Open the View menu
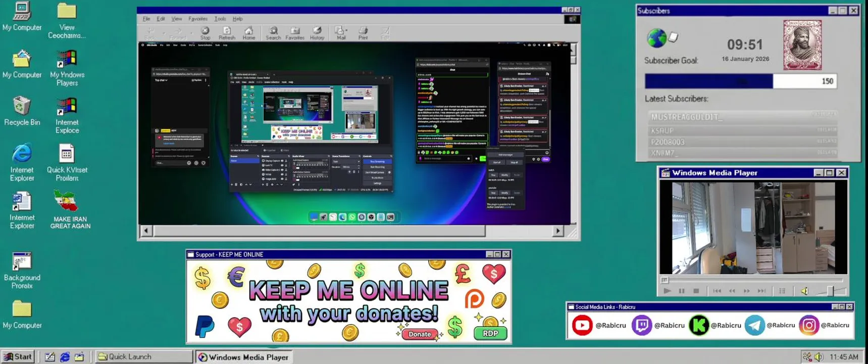 (x=176, y=19)
